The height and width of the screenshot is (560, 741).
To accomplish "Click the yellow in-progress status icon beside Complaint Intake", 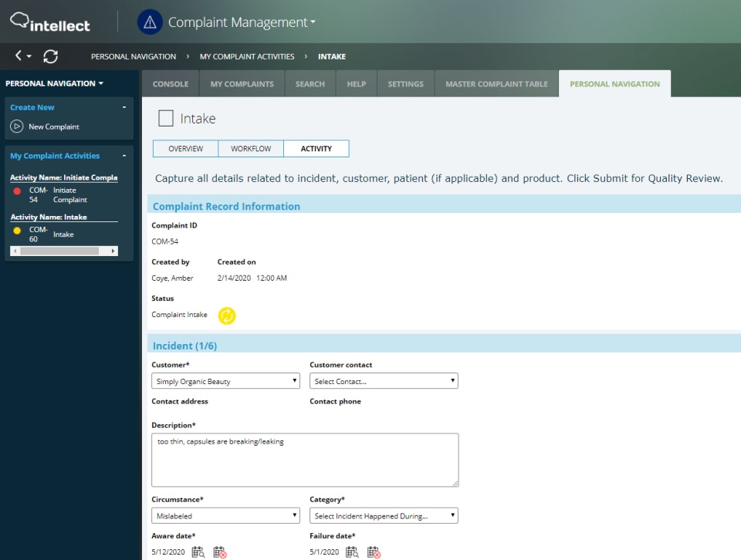I will [x=228, y=315].
